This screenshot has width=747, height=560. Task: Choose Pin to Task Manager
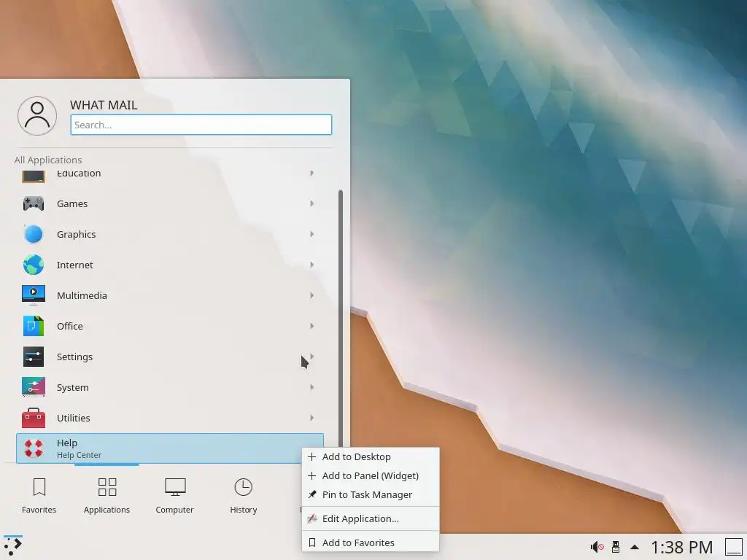(371, 495)
